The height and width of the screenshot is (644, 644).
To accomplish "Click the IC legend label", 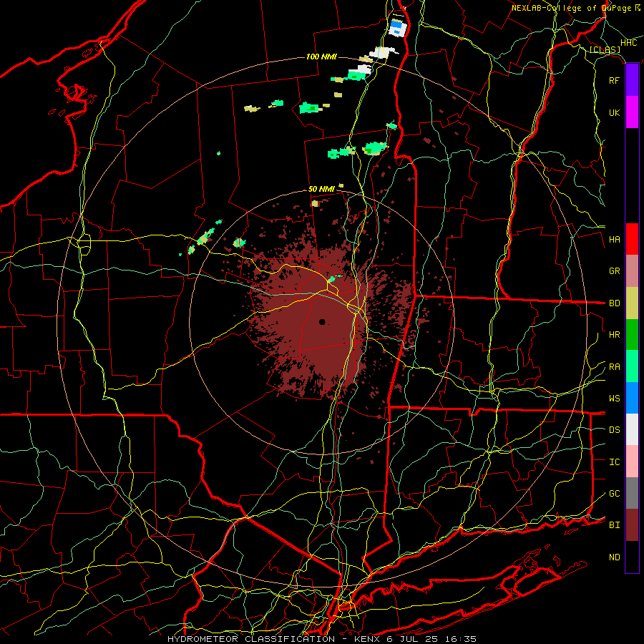I will click(x=614, y=462).
